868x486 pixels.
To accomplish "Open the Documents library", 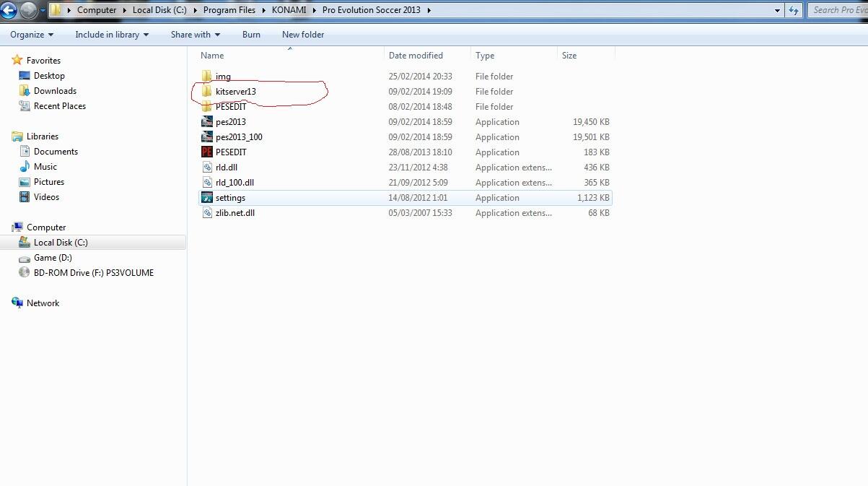I will pyautogui.click(x=56, y=152).
